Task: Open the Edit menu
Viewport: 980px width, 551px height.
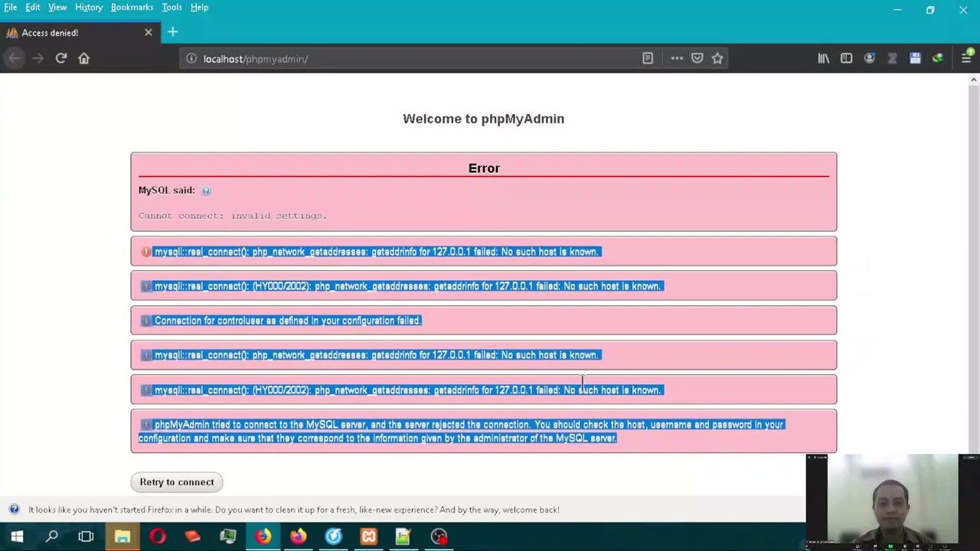Action: click(x=33, y=7)
